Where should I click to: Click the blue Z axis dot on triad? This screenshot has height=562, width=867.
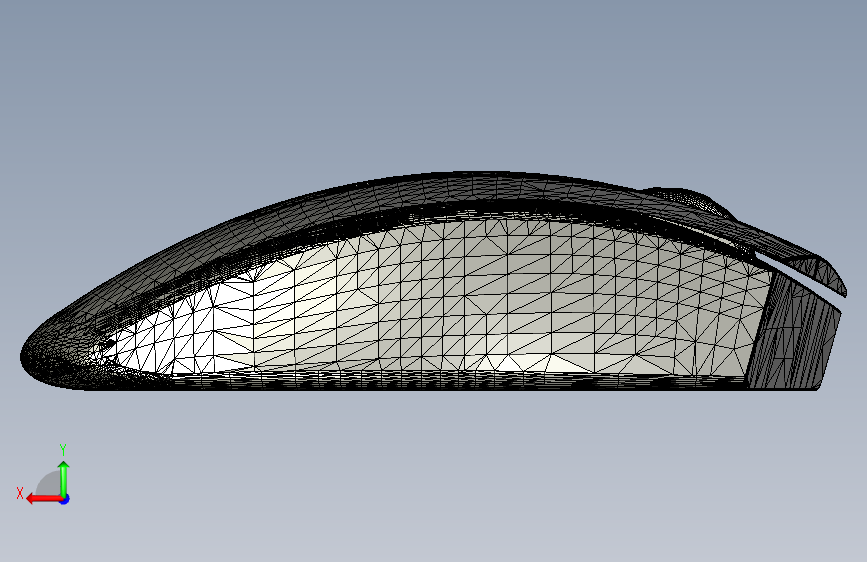point(65,499)
